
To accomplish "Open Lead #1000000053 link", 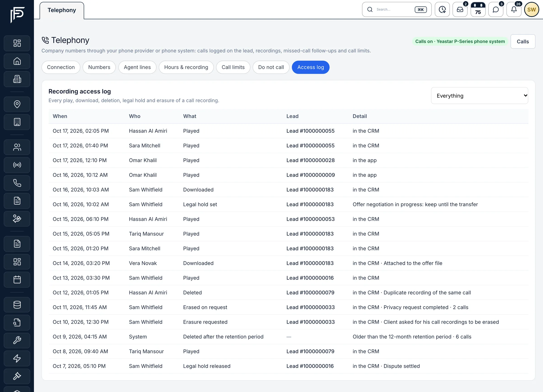I will (x=310, y=219).
